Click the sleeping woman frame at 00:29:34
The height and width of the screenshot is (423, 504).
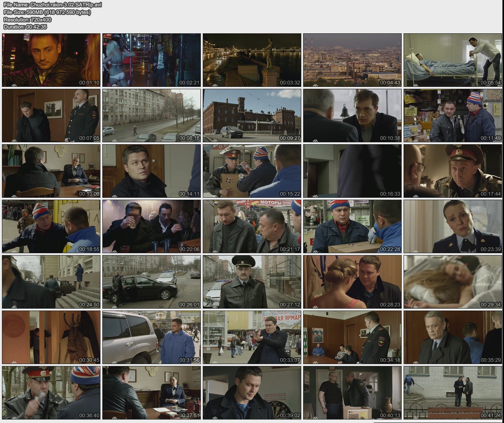click(x=453, y=282)
